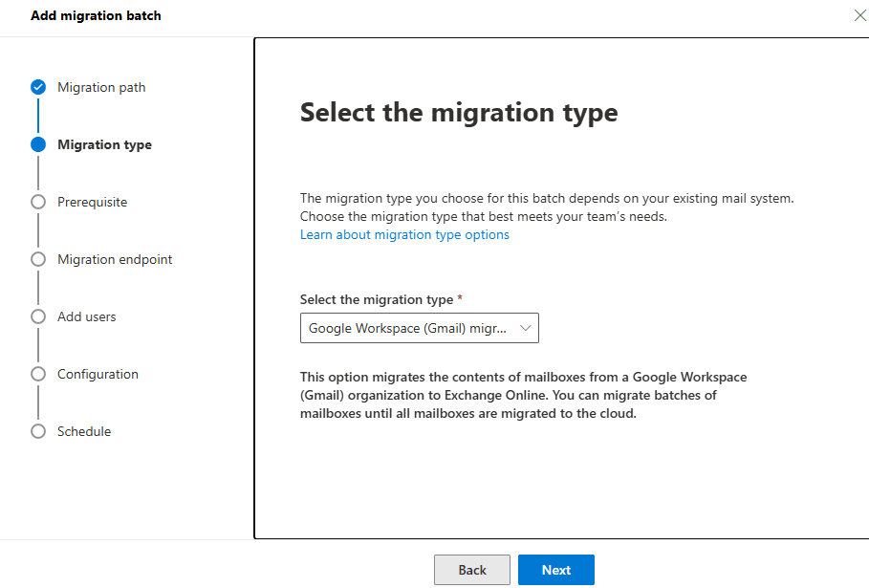Click the Google Workspace (Gmail) migration combo box text
869x588 pixels.
pyautogui.click(x=406, y=328)
